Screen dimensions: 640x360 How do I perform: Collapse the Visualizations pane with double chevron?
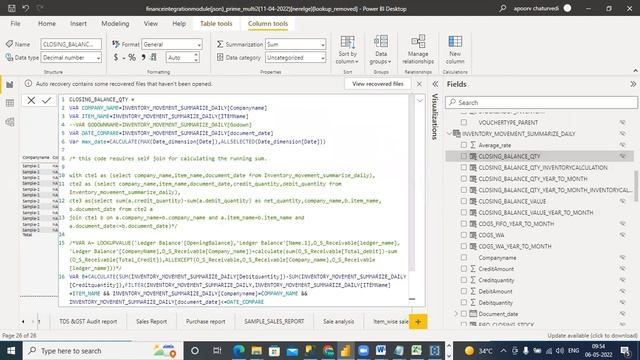pyautogui.click(x=435, y=84)
